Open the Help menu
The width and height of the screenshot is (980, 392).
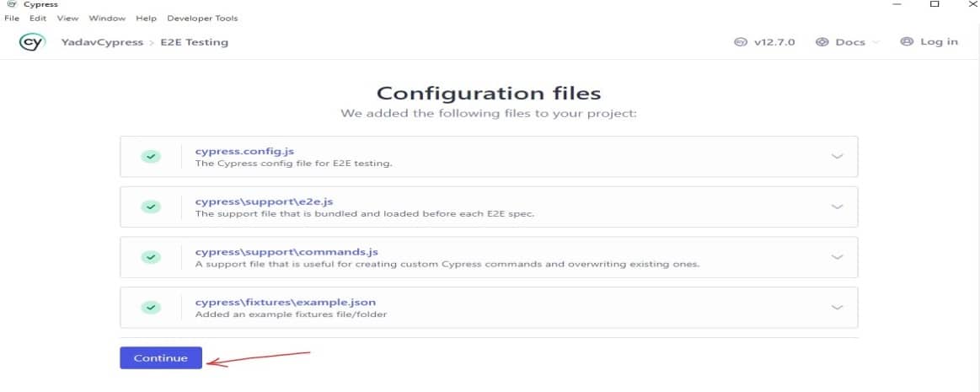tap(147, 19)
